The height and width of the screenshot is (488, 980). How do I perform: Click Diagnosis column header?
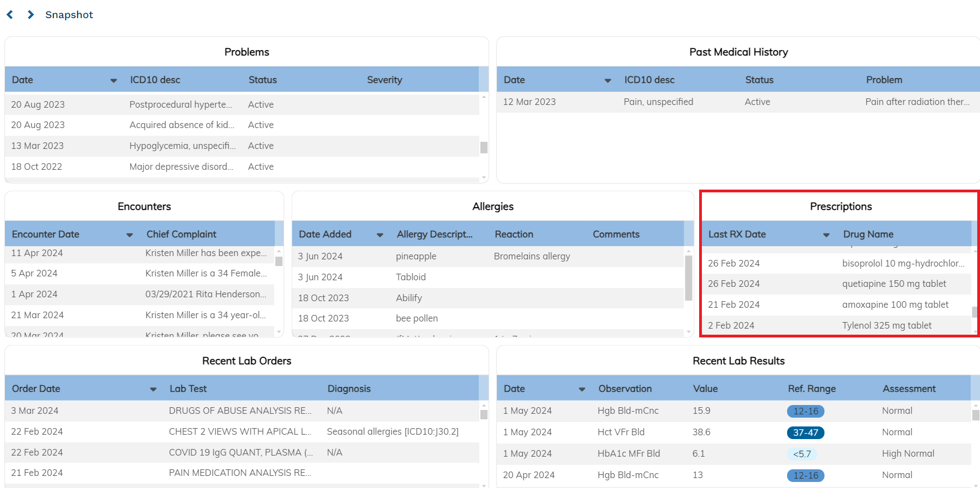[x=349, y=389]
